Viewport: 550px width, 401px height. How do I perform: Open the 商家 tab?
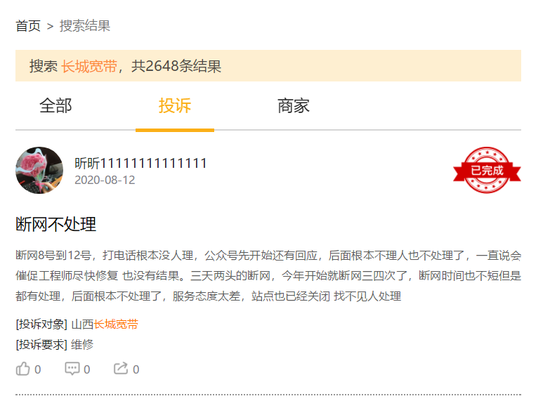tap(294, 106)
